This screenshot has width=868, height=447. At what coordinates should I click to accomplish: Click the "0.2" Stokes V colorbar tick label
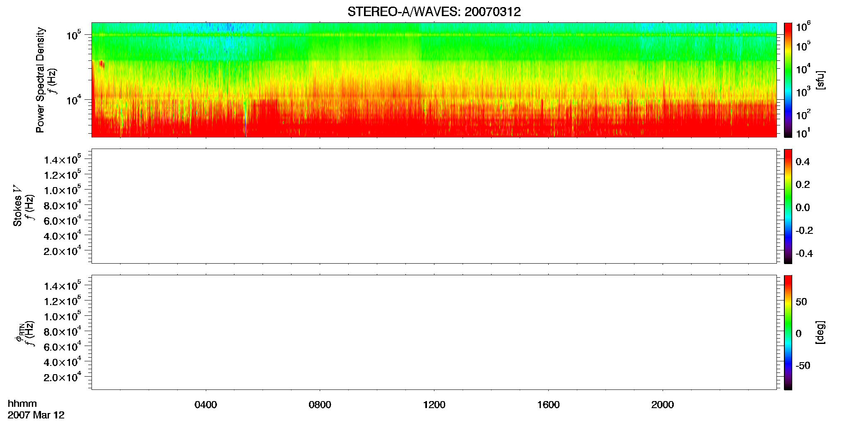(x=803, y=185)
